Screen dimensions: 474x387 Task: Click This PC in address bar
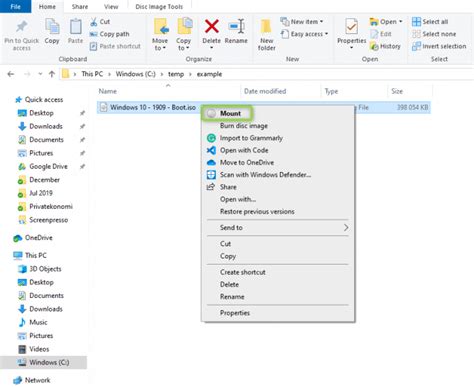[x=92, y=74]
